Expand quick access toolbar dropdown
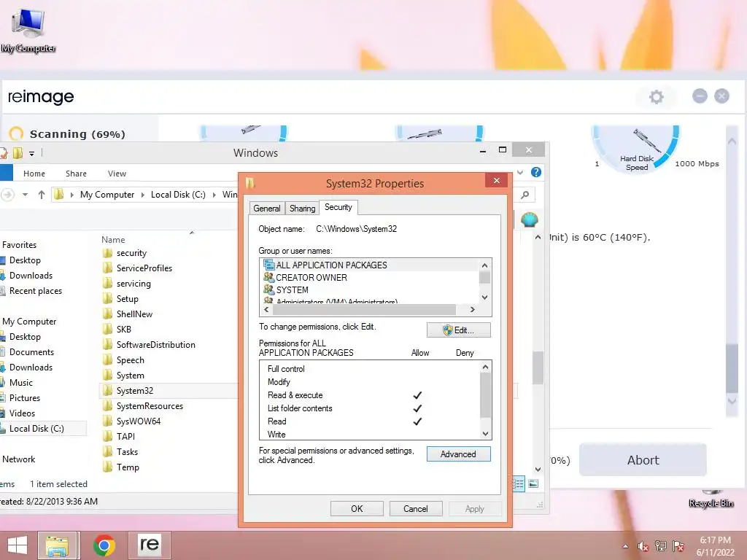 [x=31, y=153]
